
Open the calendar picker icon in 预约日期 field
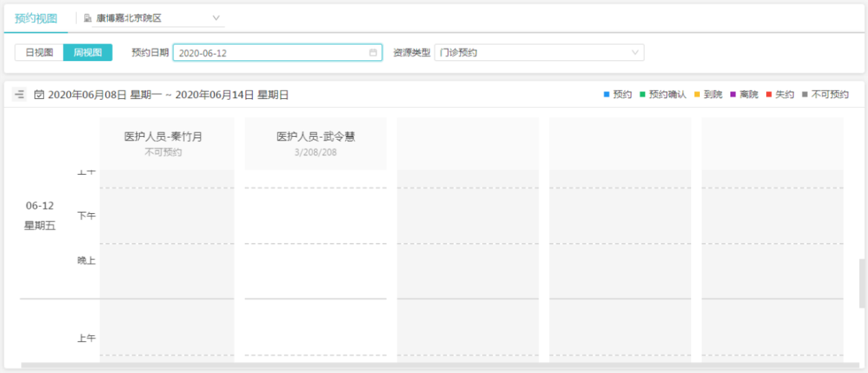click(x=373, y=53)
